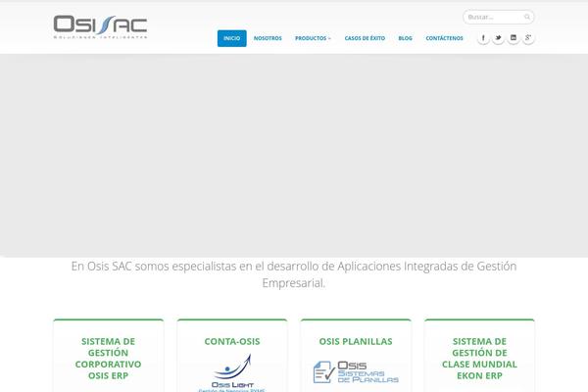This screenshot has width=588, height=392.
Task: Open Casos de Éxito page
Action: (x=365, y=38)
